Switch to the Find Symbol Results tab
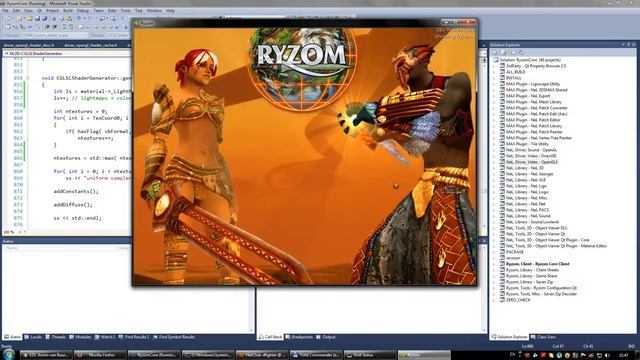This screenshot has height=360, width=640. click(x=173, y=337)
